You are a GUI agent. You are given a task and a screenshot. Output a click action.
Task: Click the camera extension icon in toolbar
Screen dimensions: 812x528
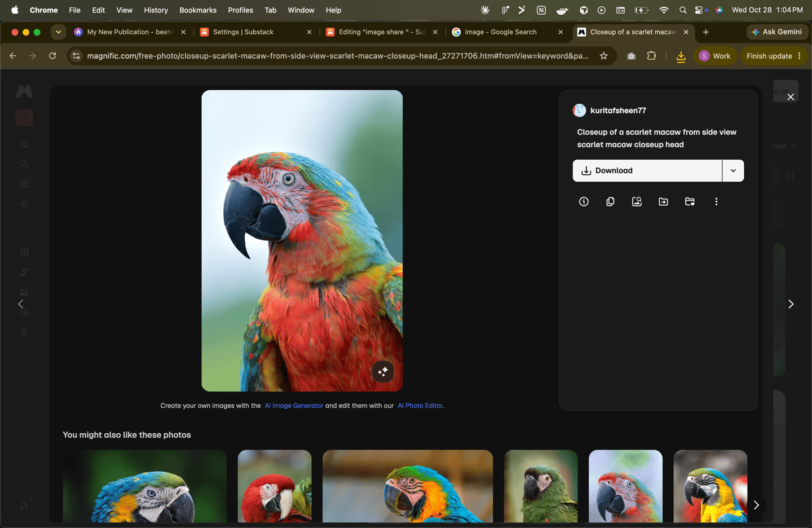click(x=631, y=56)
